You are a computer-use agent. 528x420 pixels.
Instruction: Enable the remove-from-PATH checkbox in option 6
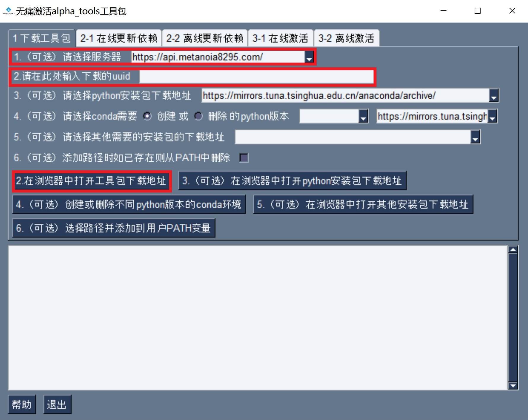tap(244, 158)
